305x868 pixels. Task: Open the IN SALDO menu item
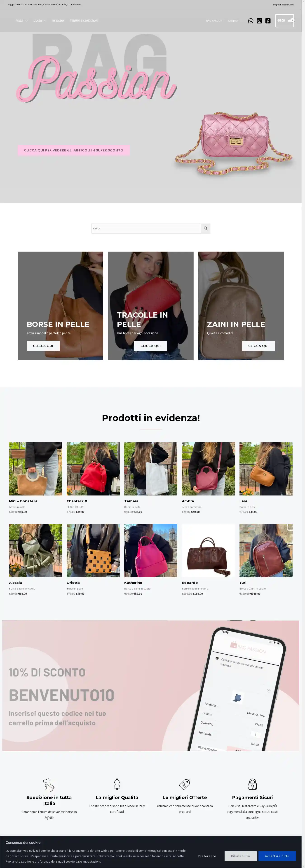(x=58, y=21)
